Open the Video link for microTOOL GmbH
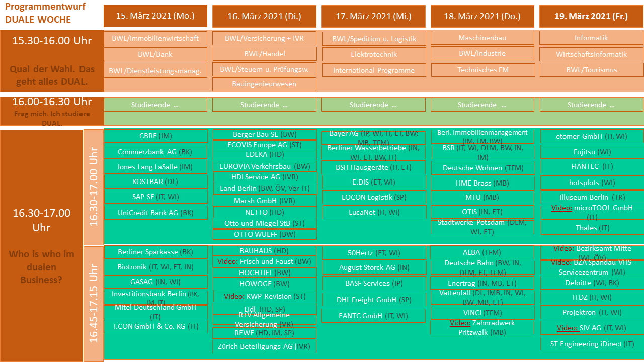 click(x=562, y=208)
